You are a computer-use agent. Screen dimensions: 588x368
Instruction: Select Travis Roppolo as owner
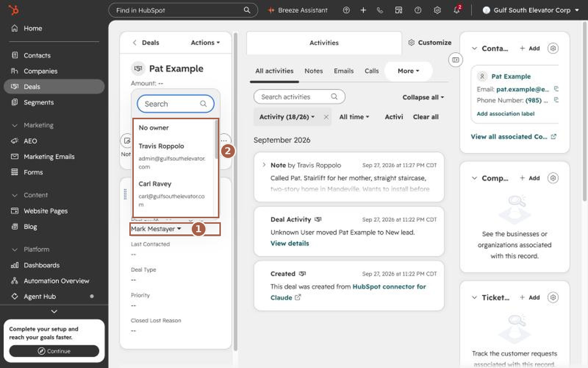point(173,156)
